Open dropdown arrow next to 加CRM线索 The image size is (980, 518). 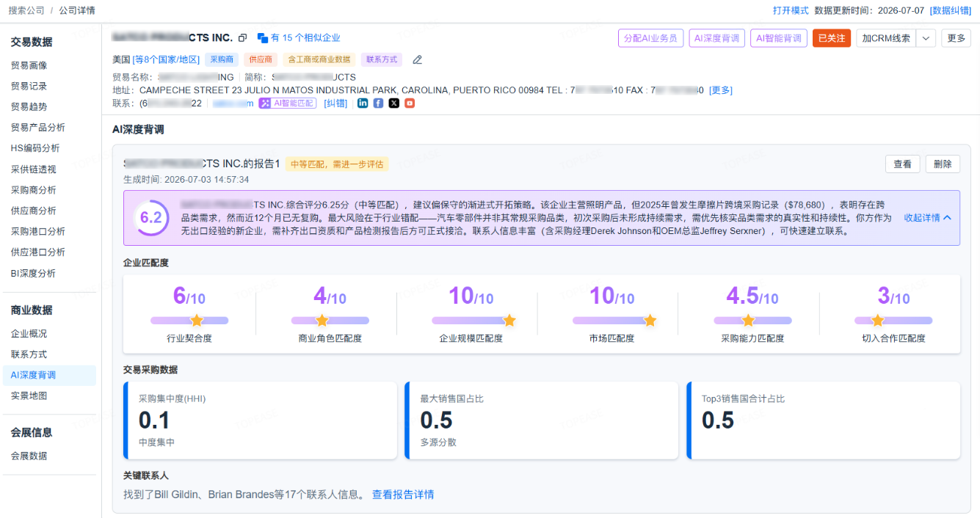[x=926, y=38]
